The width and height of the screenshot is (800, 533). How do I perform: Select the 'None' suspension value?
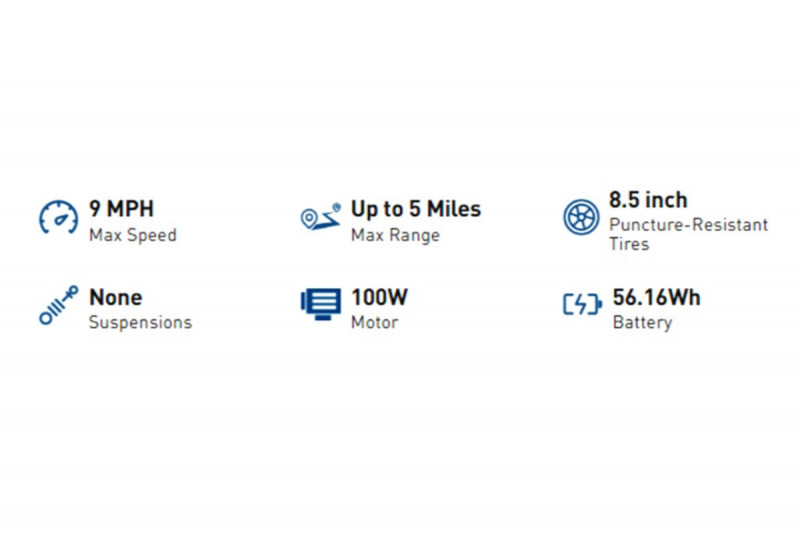116,297
